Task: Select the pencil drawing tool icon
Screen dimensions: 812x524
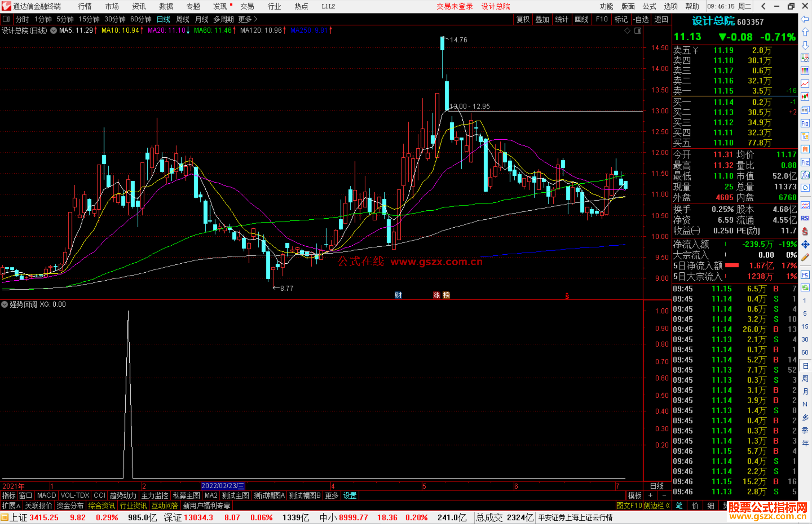Action: [x=805, y=257]
